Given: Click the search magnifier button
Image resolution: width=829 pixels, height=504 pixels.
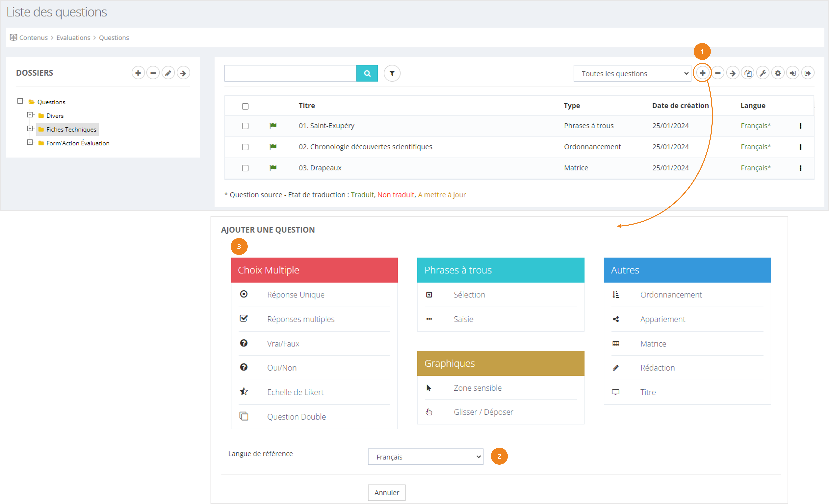Looking at the screenshot, I should click(x=367, y=73).
